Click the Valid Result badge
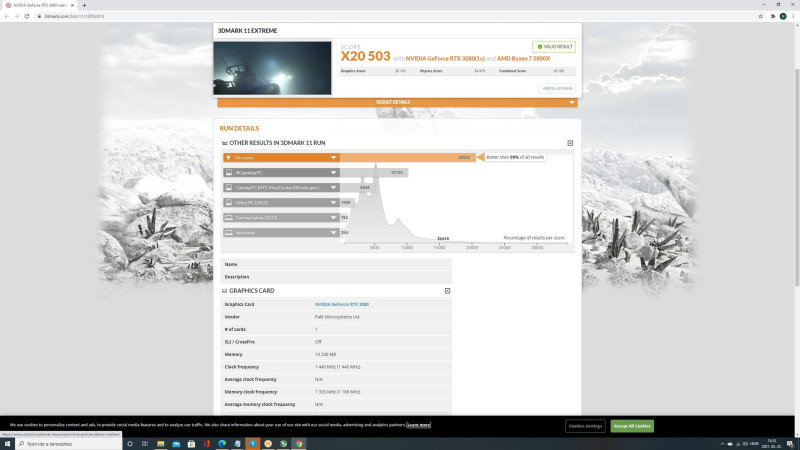Viewport: 800px width, 450px height. (x=554, y=47)
